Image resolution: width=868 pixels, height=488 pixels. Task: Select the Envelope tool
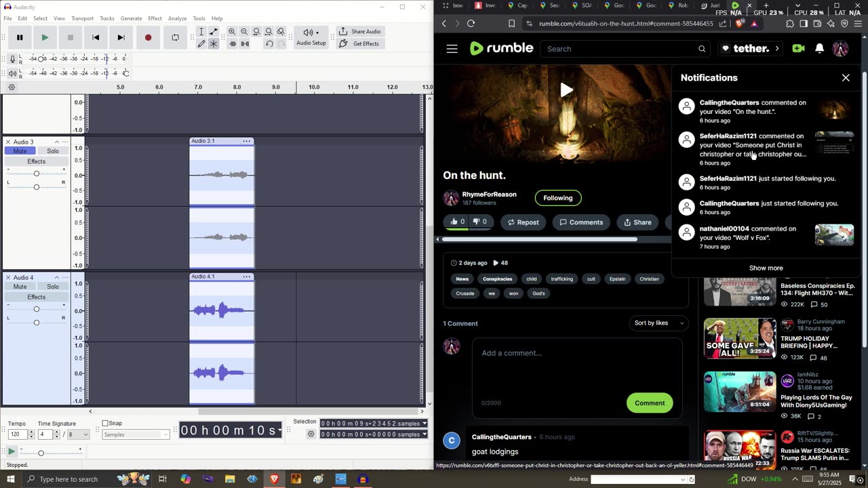(214, 32)
